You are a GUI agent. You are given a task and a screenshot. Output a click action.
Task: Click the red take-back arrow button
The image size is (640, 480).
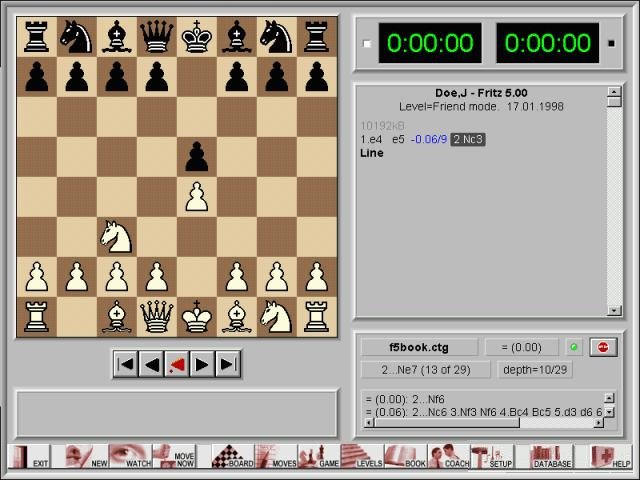click(177, 364)
